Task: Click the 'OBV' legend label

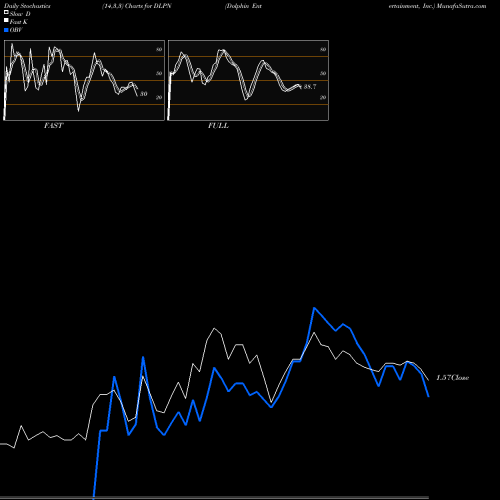Action: click(16, 30)
